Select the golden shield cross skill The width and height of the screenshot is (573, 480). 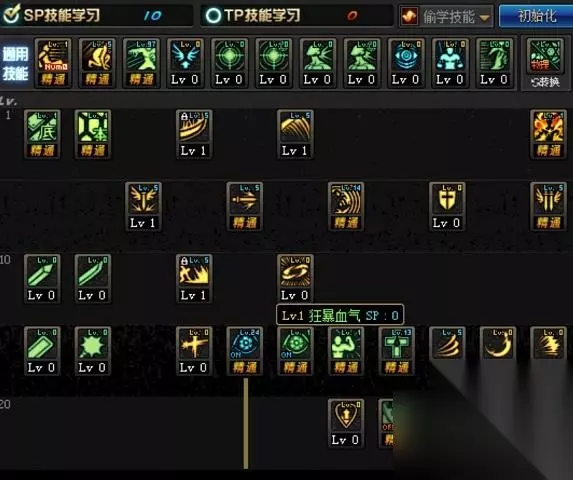[447, 206]
